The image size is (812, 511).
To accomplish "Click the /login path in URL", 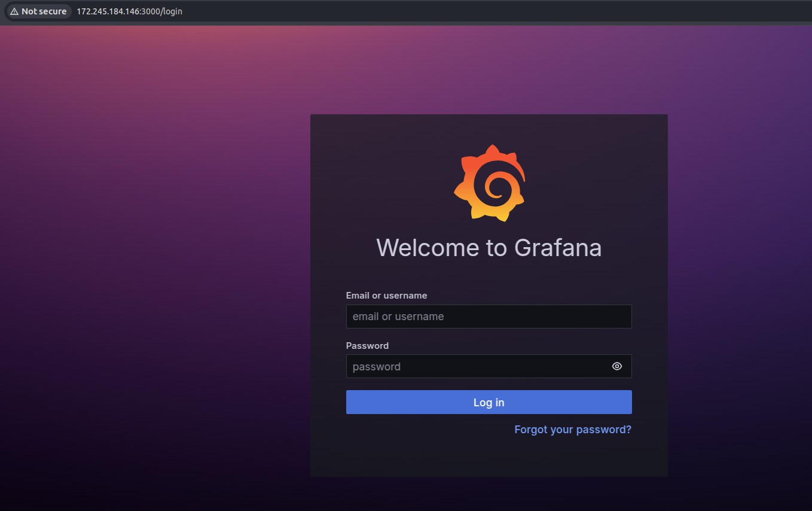I will [171, 11].
